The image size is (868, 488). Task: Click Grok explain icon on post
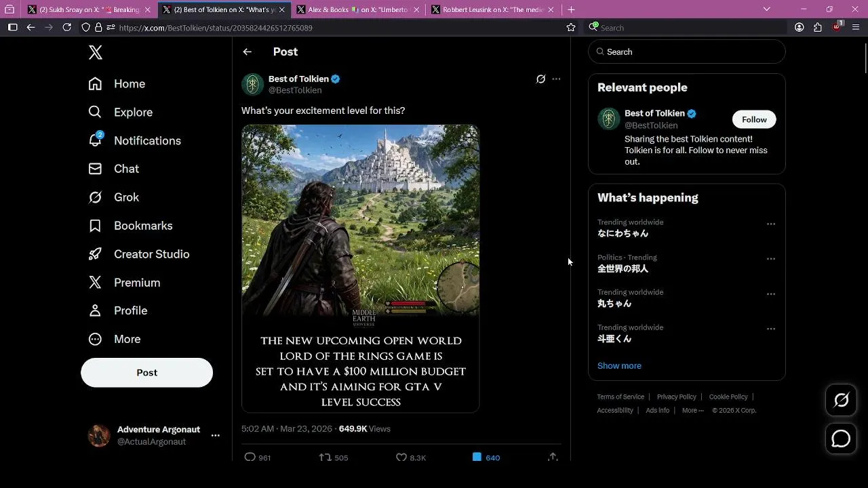[540, 79]
